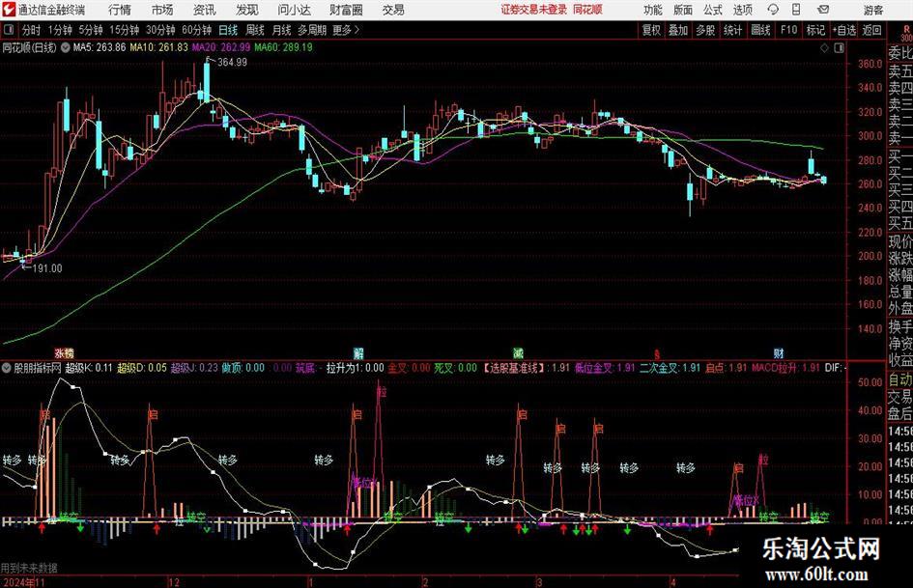
Task: Click the 超级K: 0.11 indicator value
Action: 89,368
